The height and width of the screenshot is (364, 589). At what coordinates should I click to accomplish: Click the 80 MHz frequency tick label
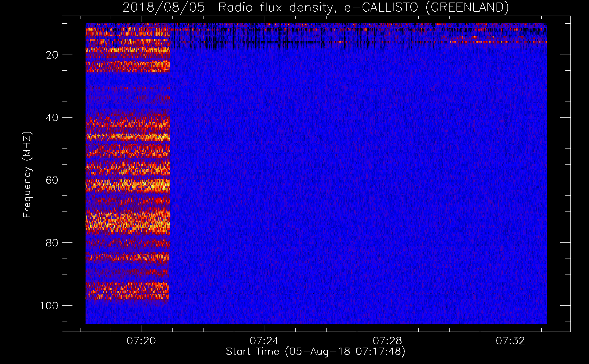52,243
